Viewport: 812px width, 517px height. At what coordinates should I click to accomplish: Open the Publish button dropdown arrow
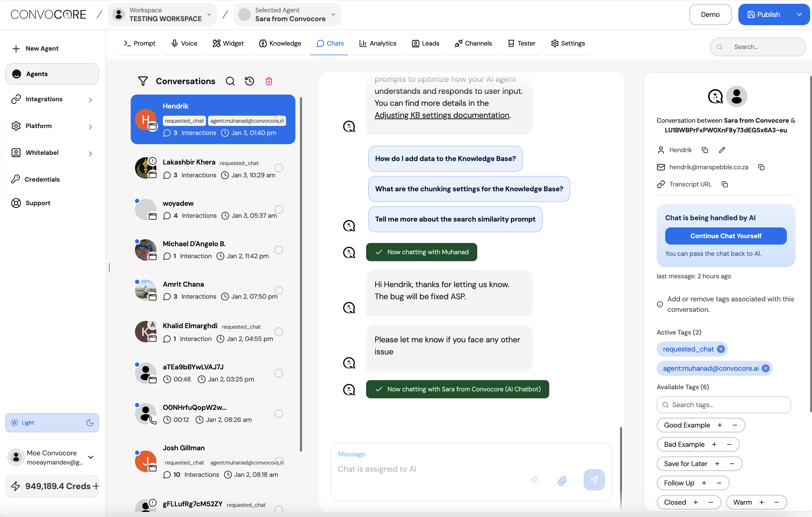pyautogui.click(x=799, y=14)
